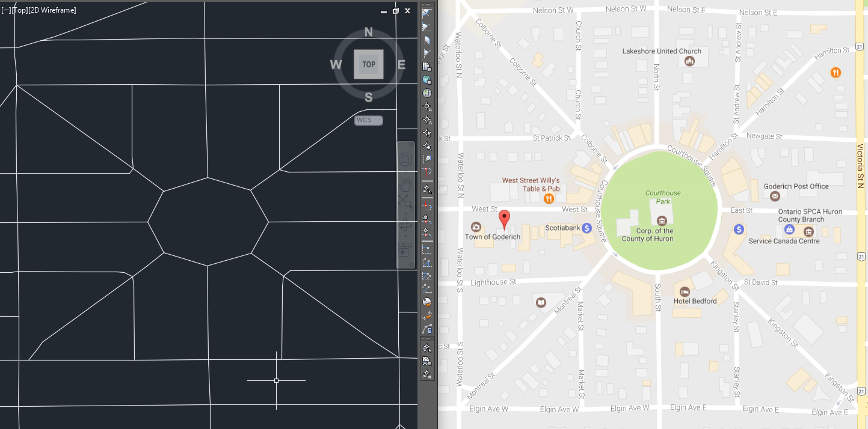The height and width of the screenshot is (429, 868).
Task: Select the Match Radius circle icon
Action: pyautogui.click(x=427, y=302)
